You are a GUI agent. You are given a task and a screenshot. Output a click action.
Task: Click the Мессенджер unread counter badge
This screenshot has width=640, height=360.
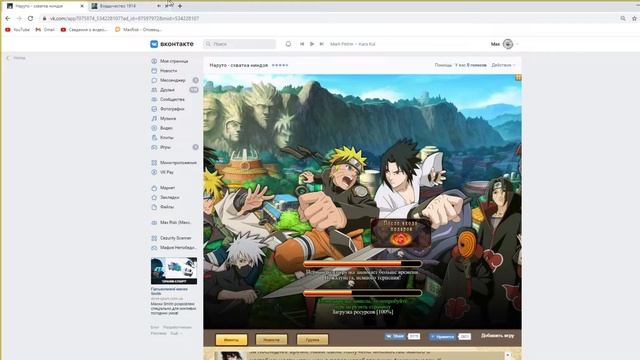coord(196,80)
